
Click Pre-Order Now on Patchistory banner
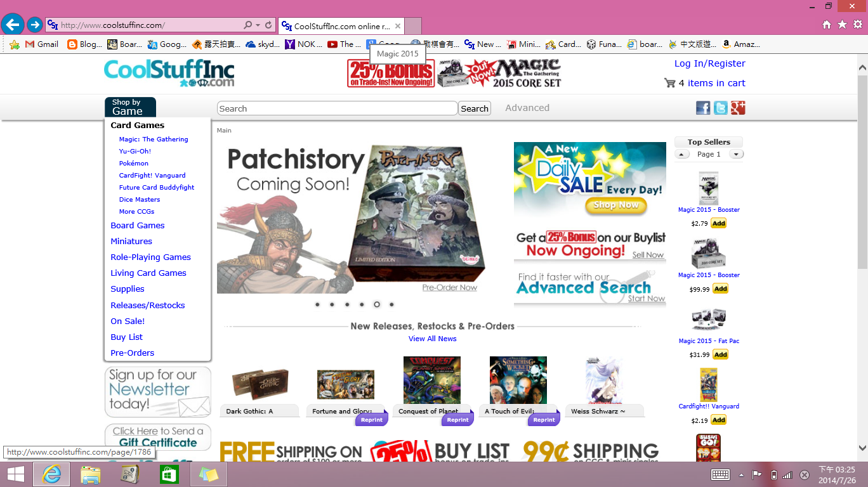(450, 287)
